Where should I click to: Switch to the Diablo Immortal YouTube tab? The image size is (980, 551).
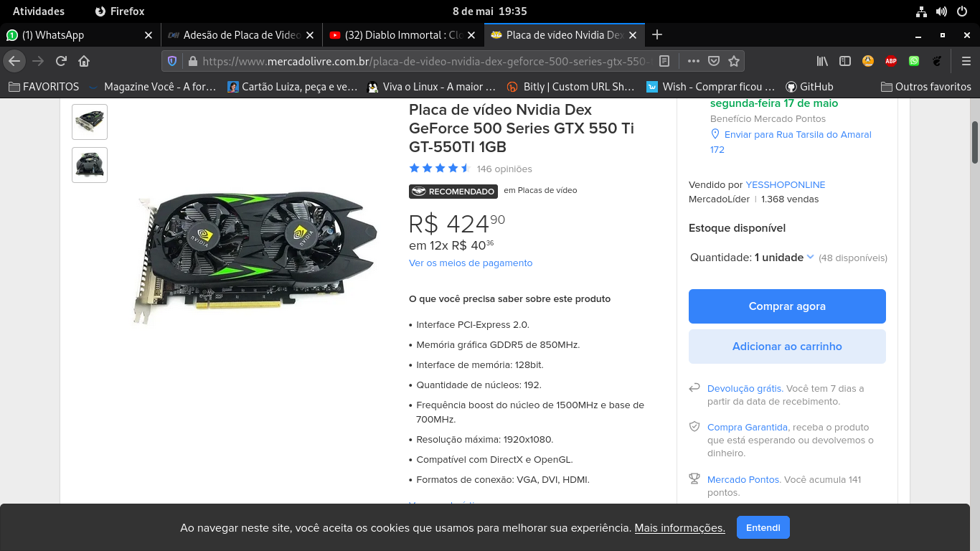(403, 34)
